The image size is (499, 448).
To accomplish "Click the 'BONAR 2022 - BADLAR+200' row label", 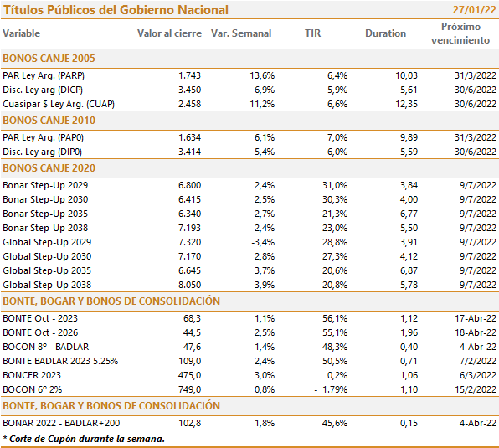I will click(61, 423).
